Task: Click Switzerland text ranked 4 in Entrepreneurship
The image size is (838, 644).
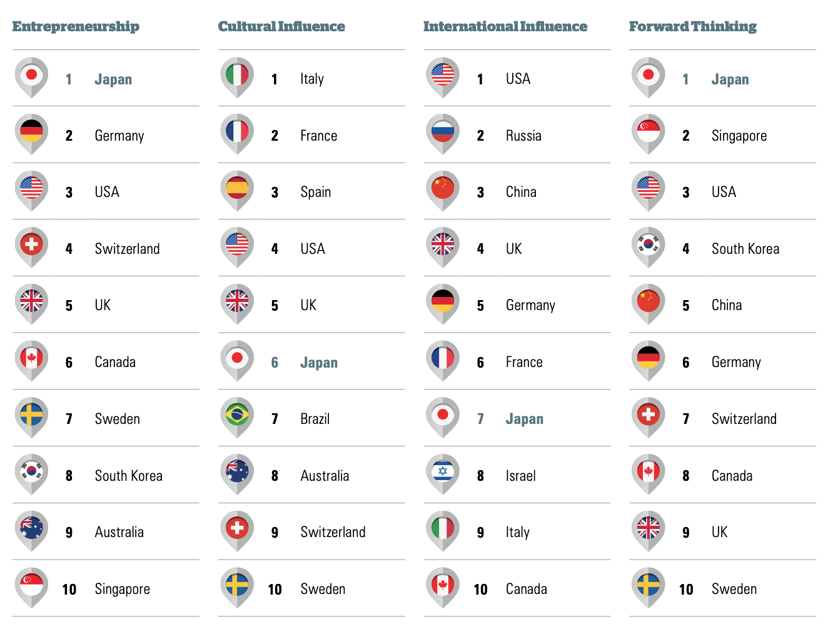Action: [x=128, y=249]
